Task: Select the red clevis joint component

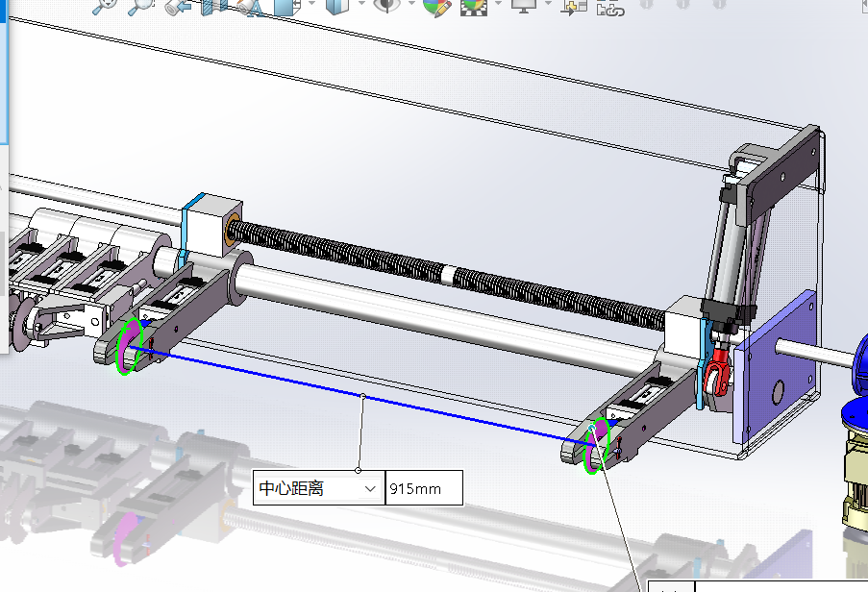Action: [719, 370]
